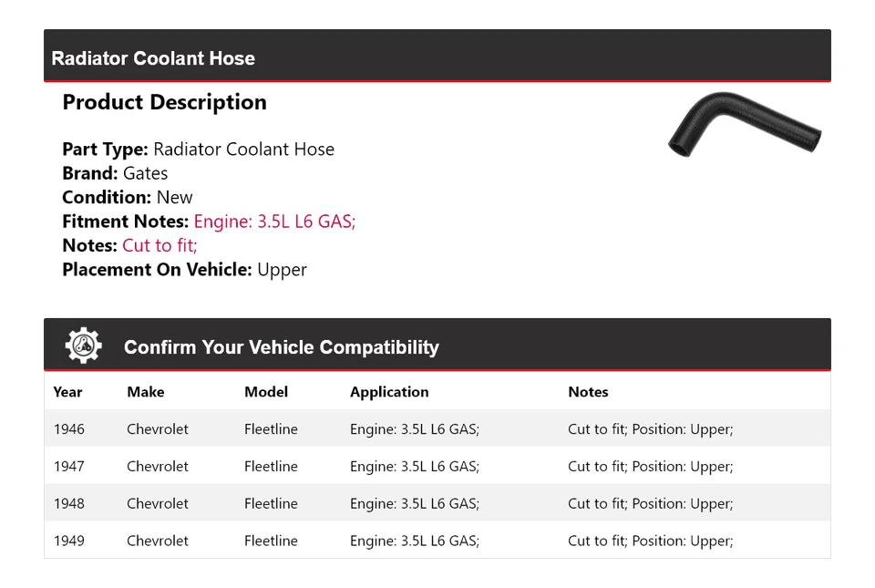Select the 1948 table row year

(68, 503)
